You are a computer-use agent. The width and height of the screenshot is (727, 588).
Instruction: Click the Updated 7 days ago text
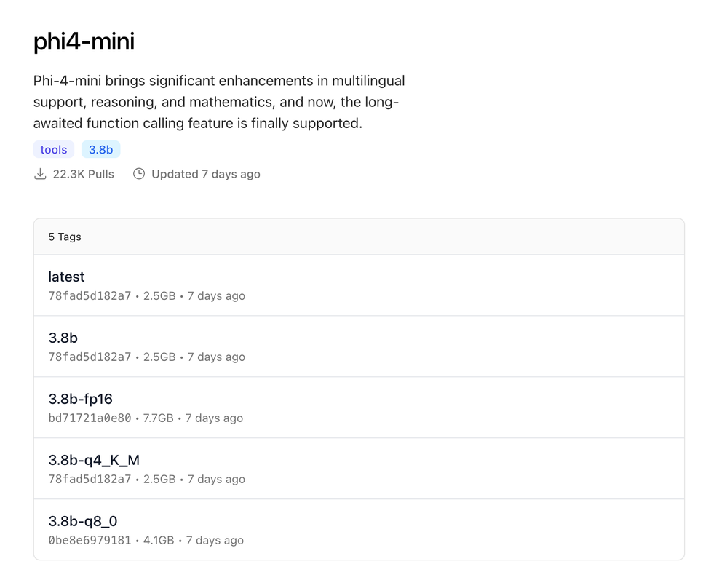pos(205,174)
